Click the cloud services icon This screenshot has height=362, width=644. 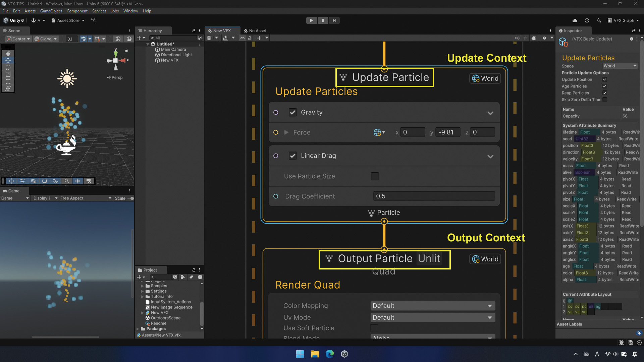pos(575,20)
